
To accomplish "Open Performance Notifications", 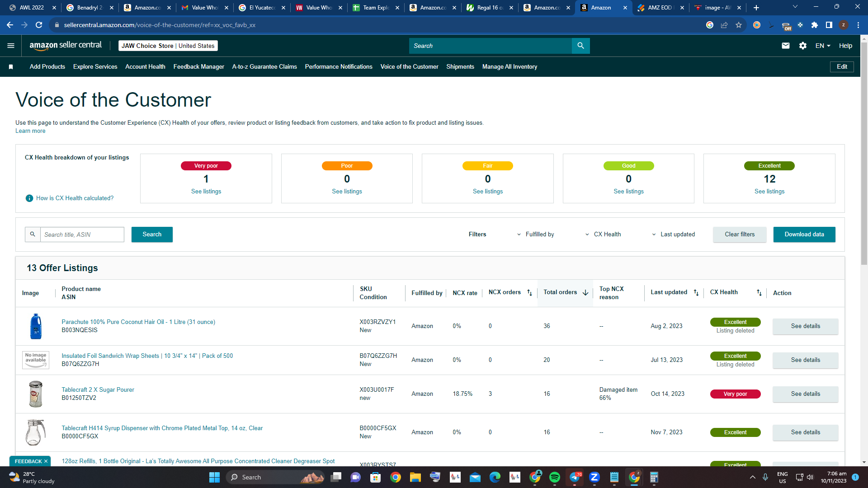I will coord(339,67).
